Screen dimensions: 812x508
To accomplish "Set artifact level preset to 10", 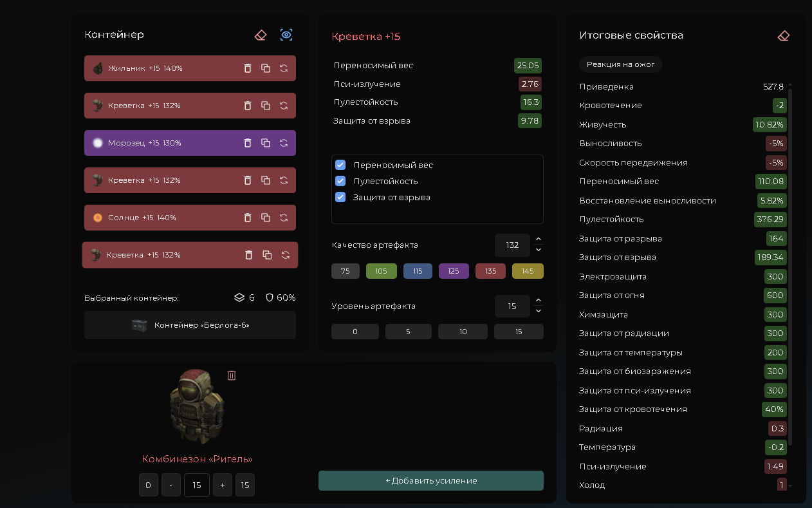I will coord(463,332).
